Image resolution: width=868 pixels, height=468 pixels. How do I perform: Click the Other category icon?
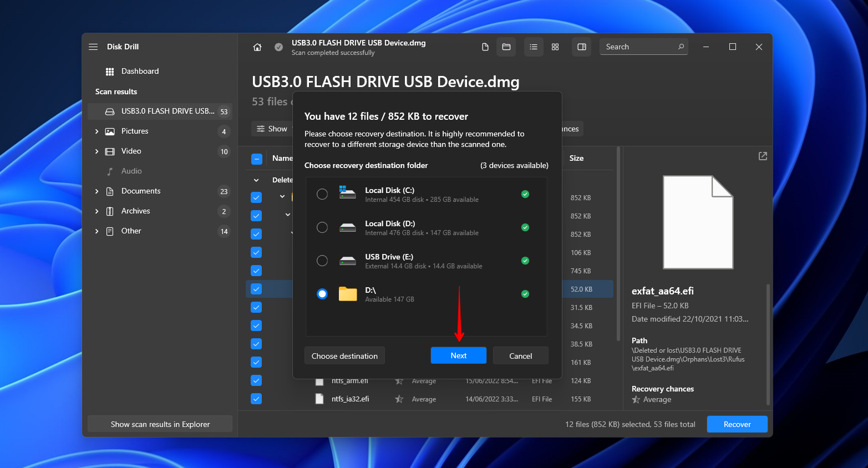(x=110, y=231)
